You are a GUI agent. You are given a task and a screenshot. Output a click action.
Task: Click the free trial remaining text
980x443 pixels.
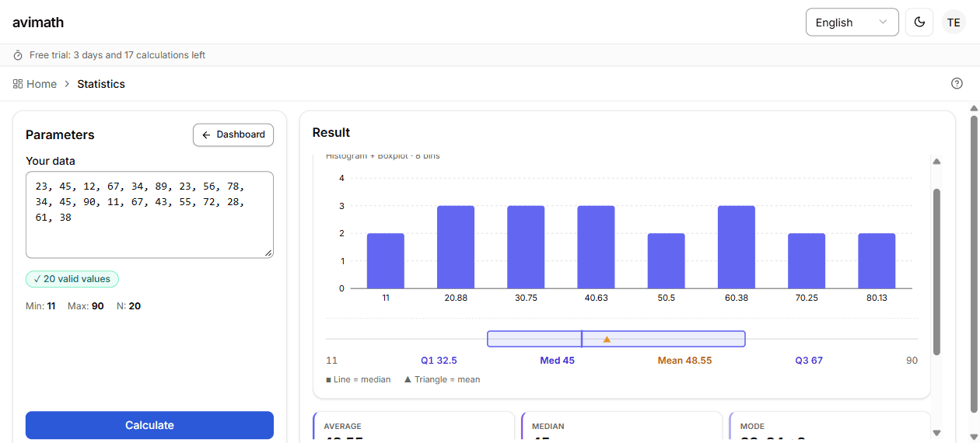point(117,55)
